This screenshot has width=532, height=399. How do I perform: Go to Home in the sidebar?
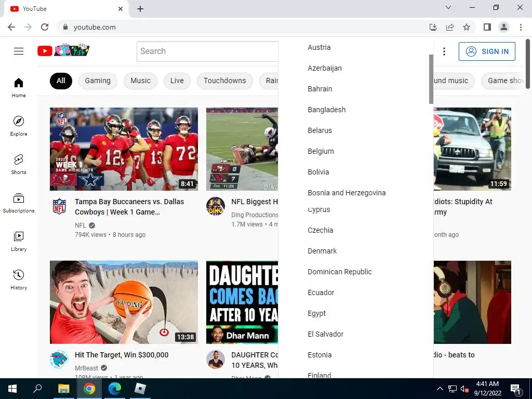point(19,87)
